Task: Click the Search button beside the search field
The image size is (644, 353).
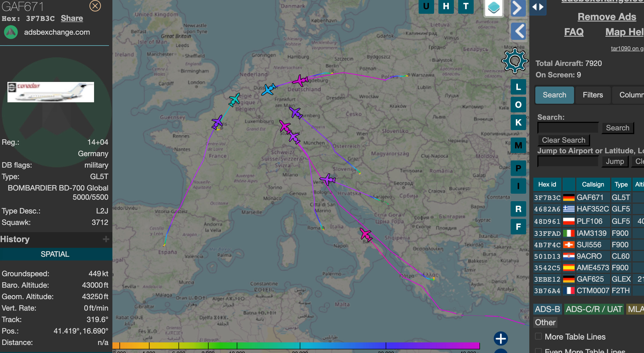Action: click(x=618, y=128)
